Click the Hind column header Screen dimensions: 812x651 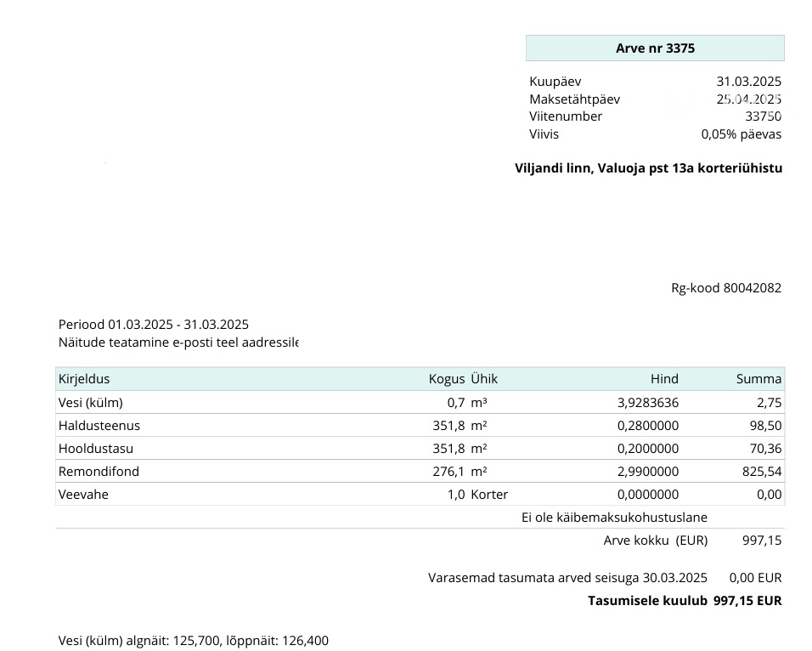click(x=664, y=379)
